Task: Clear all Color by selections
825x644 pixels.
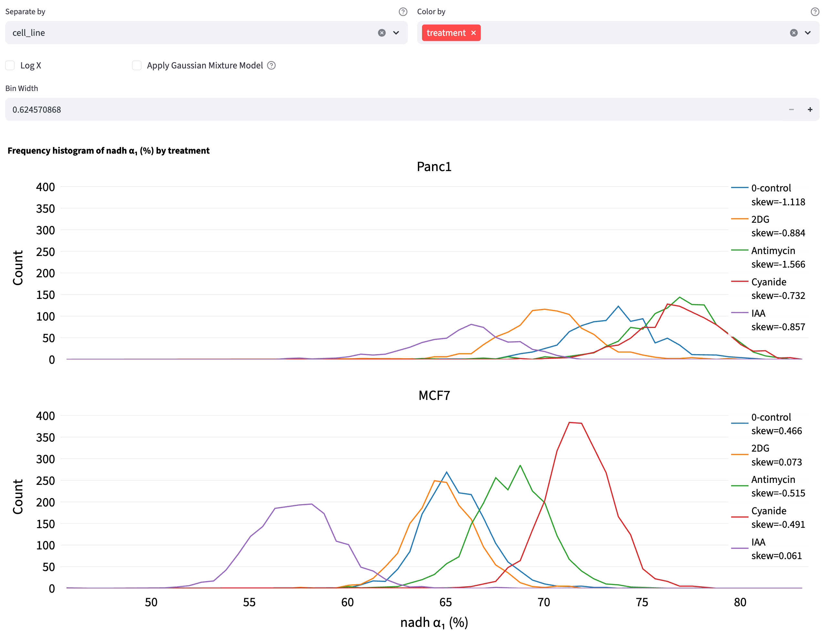Action: click(794, 33)
